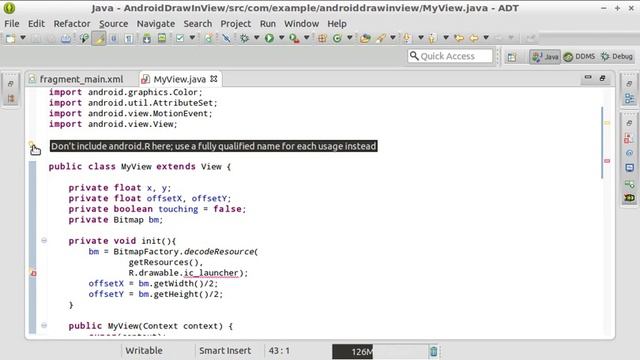Open the Outline view from right trim
Screen dimensions: 640x360
coord(629,98)
